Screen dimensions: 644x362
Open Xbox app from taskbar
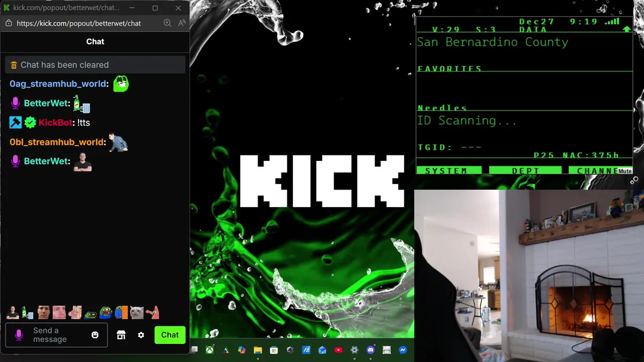(209, 350)
